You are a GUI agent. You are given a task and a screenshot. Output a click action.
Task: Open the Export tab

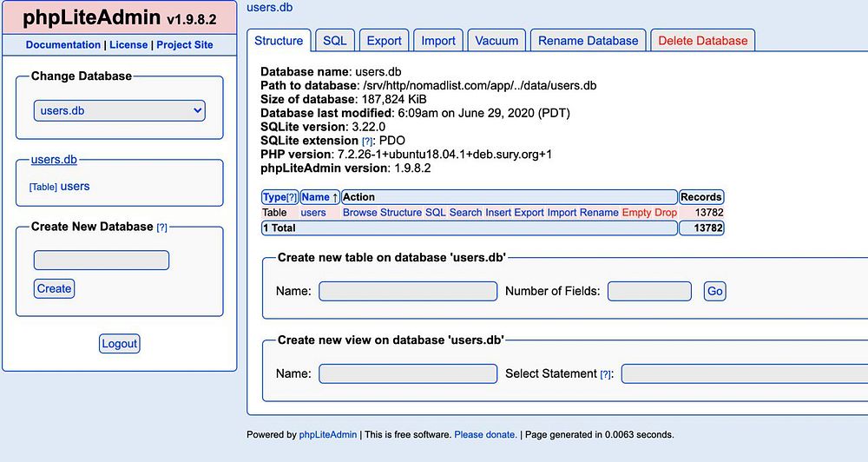point(384,41)
